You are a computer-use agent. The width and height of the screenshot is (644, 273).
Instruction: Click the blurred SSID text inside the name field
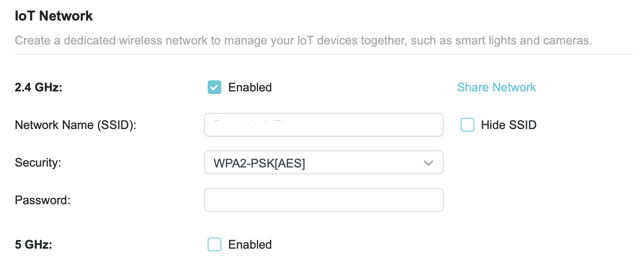[x=248, y=121]
